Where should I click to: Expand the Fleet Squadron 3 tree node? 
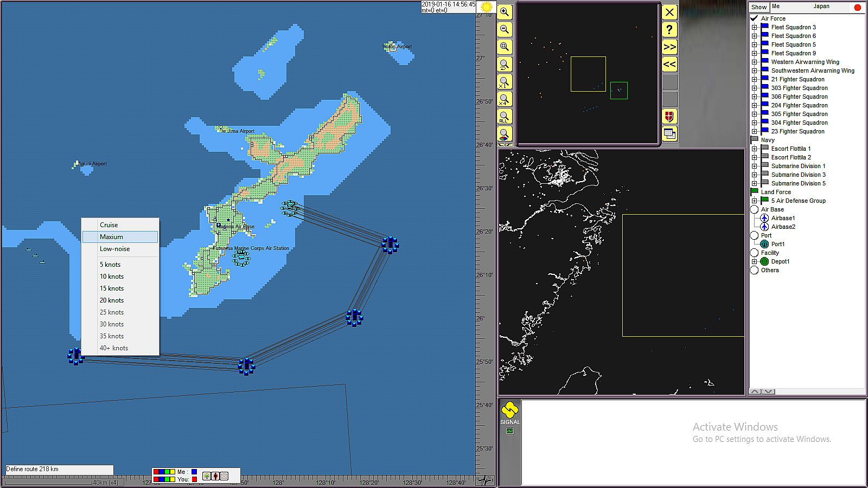point(754,27)
